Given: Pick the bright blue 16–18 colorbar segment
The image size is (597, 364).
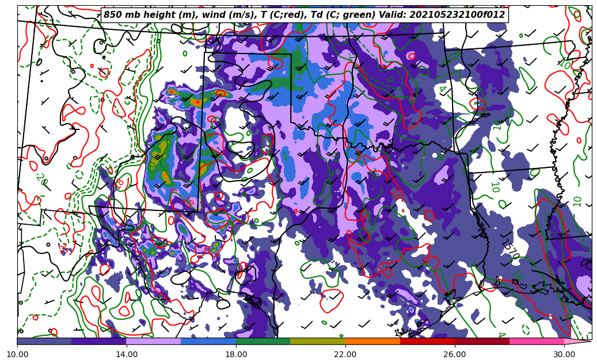Looking at the screenshot, I should coord(208,341).
